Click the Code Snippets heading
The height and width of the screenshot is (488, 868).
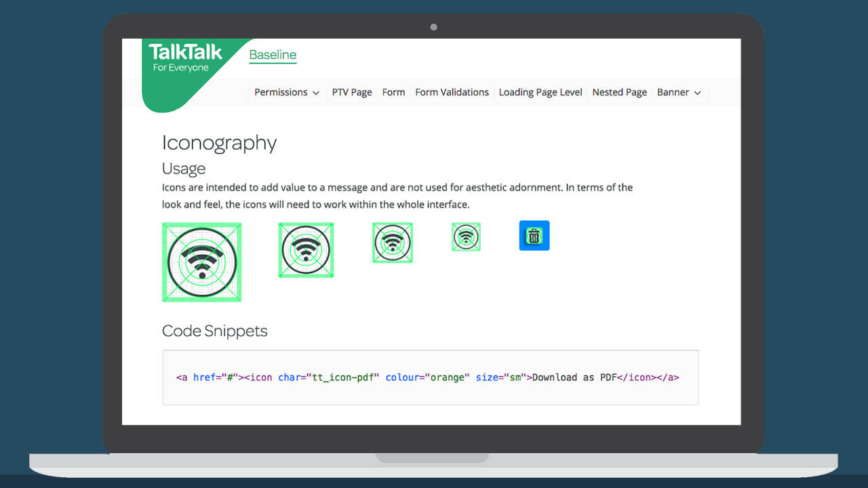[214, 331]
